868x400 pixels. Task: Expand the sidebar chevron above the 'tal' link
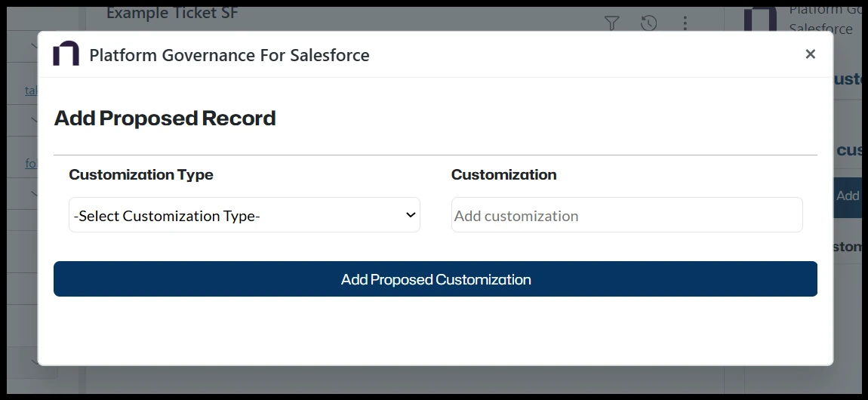tap(35, 47)
